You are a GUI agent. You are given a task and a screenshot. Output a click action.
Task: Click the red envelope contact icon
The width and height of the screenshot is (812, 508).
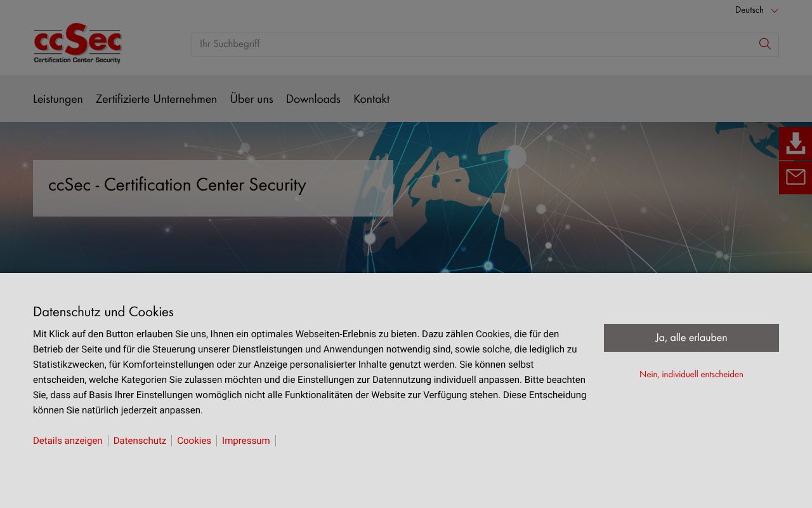point(795,177)
